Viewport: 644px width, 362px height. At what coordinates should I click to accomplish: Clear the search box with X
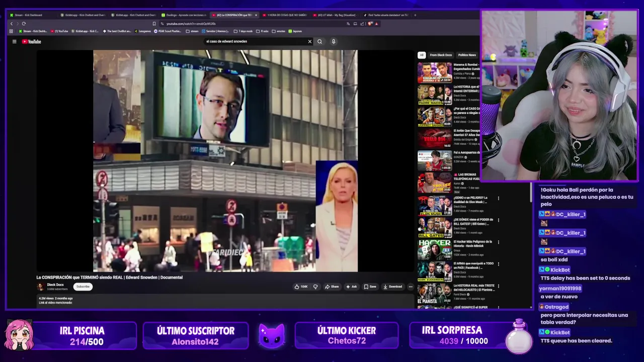pyautogui.click(x=309, y=42)
